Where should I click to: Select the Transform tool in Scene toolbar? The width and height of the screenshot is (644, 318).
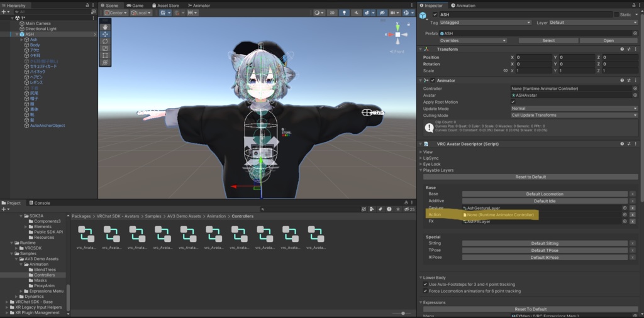[x=105, y=62]
